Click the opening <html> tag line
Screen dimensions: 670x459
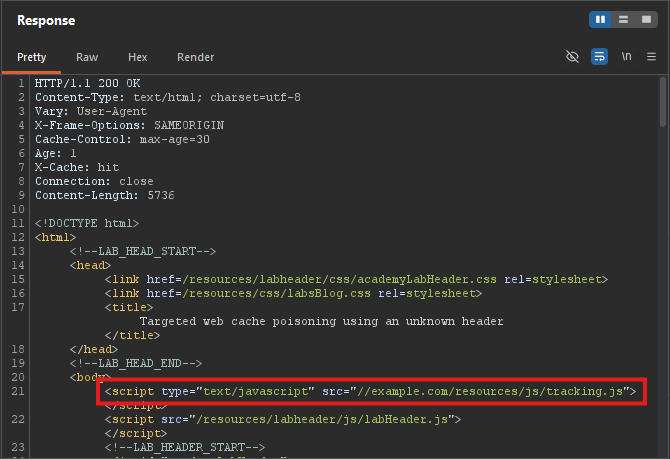[x=56, y=237]
